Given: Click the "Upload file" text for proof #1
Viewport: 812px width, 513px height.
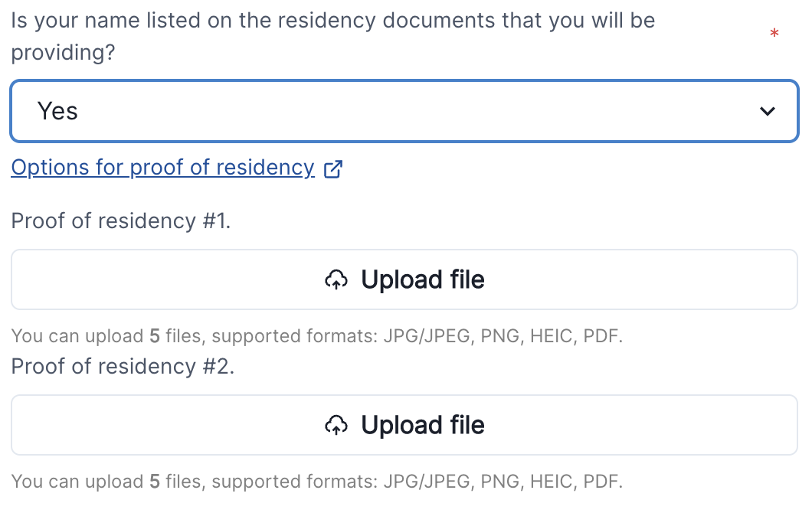Looking at the screenshot, I should (423, 280).
